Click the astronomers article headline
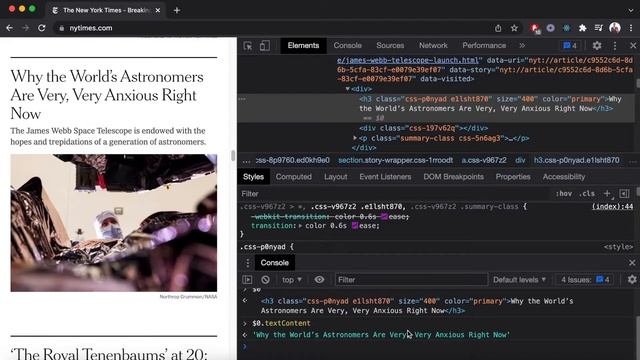The image size is (640, 360). point(107,95)
